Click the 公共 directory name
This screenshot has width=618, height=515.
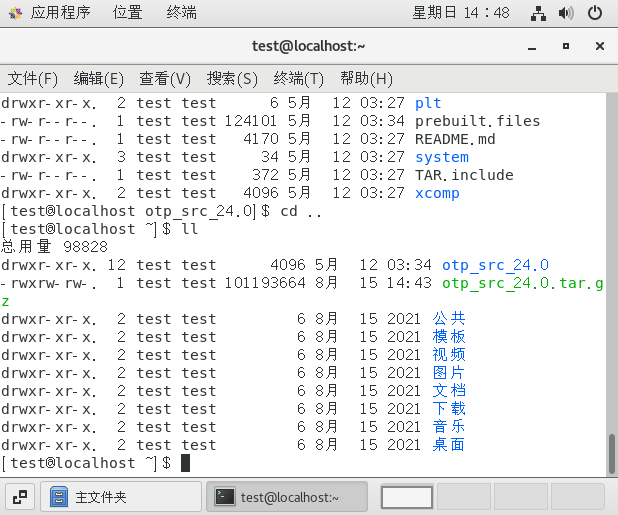449,318
